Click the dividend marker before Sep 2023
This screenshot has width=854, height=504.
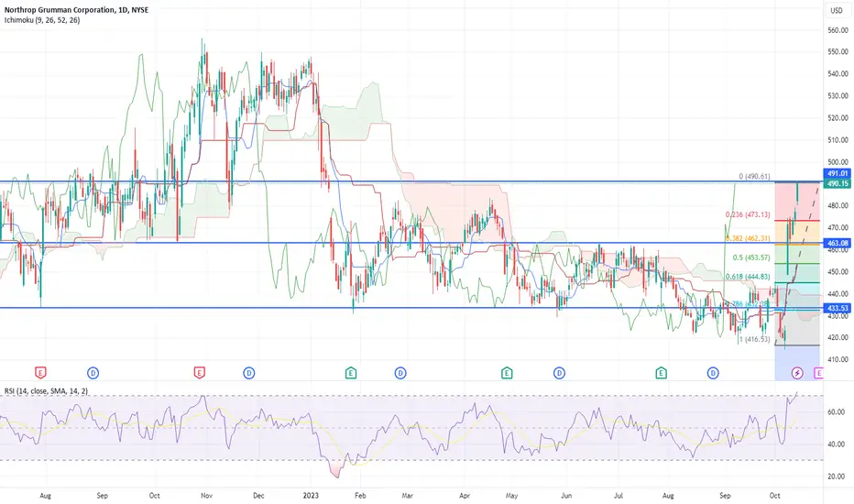[713, 373]
